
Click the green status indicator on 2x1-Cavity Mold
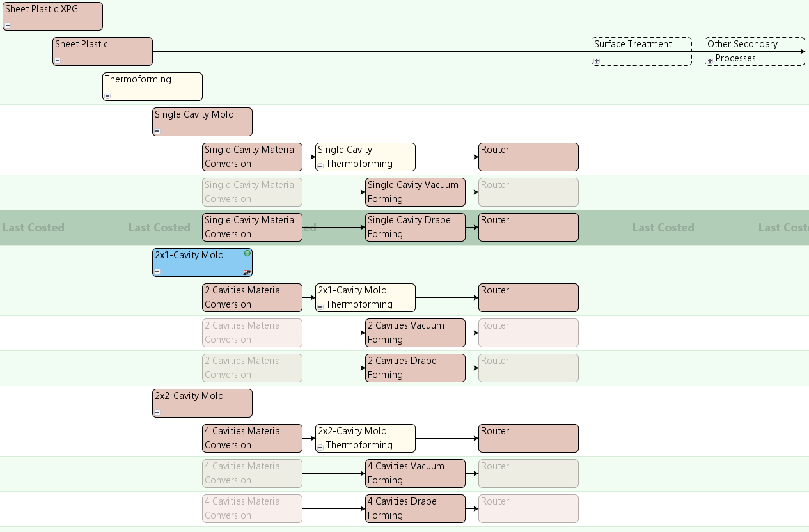(x=247, y=254)
